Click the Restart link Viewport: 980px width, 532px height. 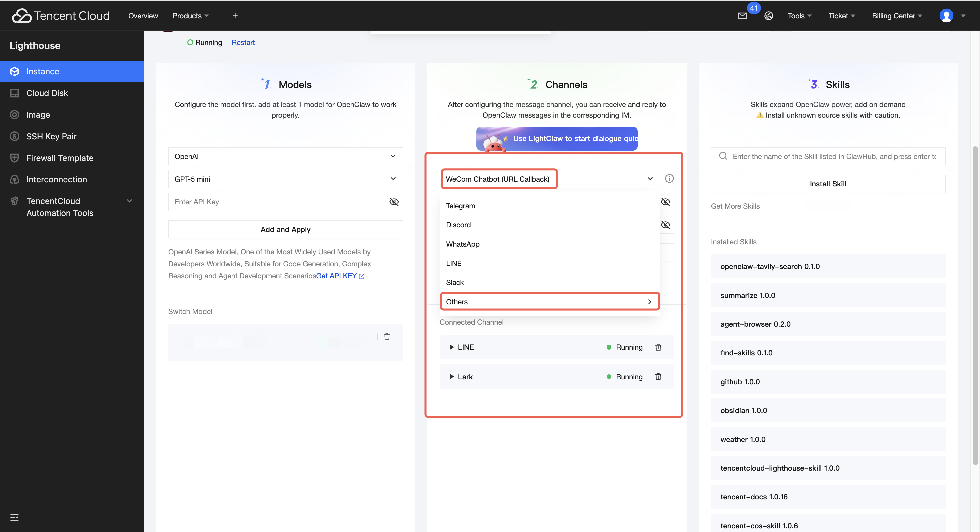[x=243, y=42]
